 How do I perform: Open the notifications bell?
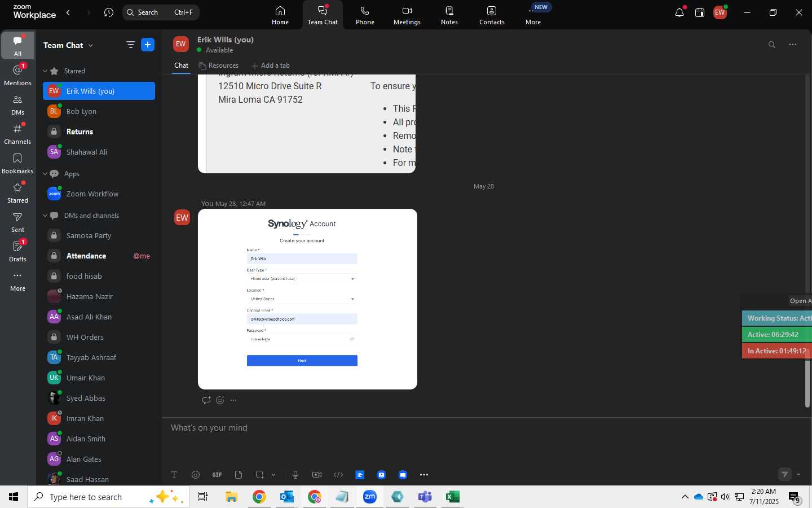(x=679, y=12)
